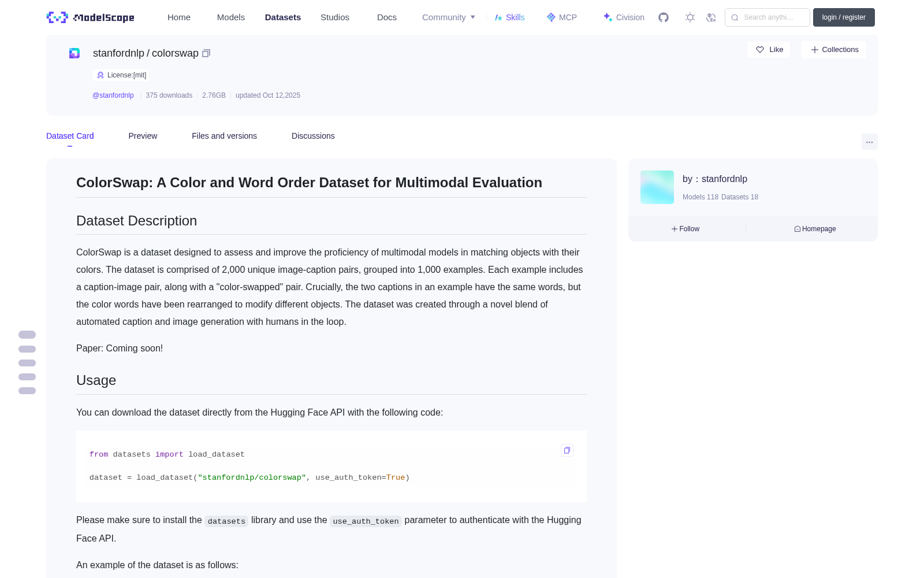This screenshot has height=578, width=924.
Task: Go to the Home page
Action: [179, 17]
